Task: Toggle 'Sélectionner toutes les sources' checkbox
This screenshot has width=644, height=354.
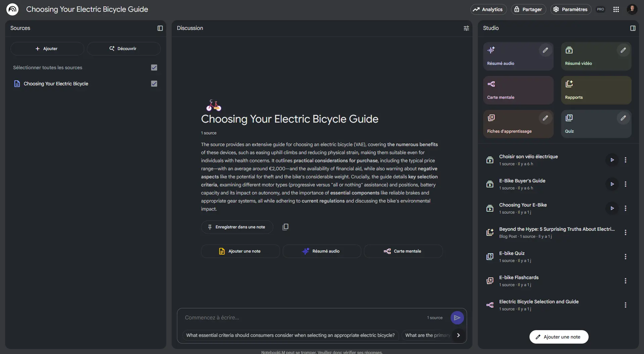Action: [154, 68]
